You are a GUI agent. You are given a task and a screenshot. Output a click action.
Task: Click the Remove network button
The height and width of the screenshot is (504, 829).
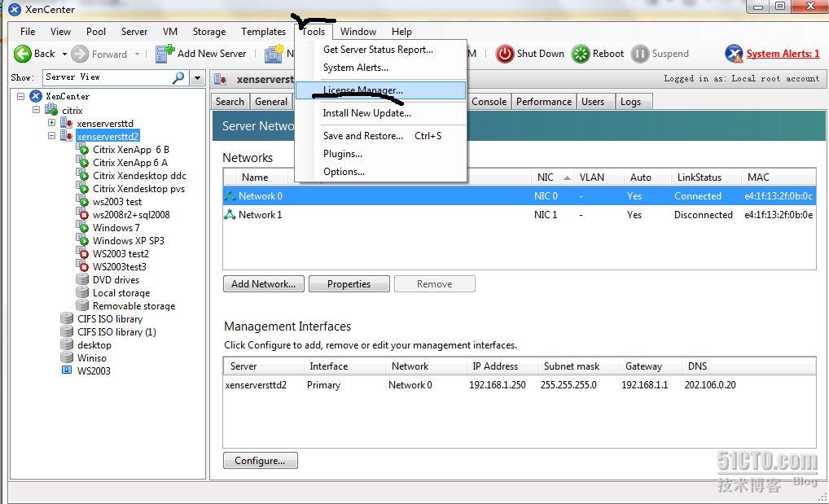[x=435, y=284]
